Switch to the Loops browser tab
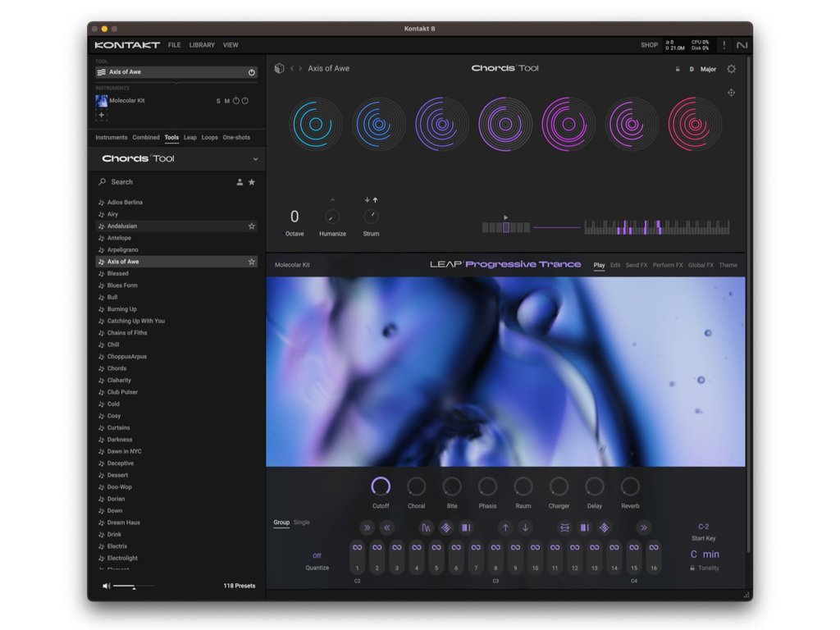The width and height of the screenshot is (840, 630). [x=209, y=137]
